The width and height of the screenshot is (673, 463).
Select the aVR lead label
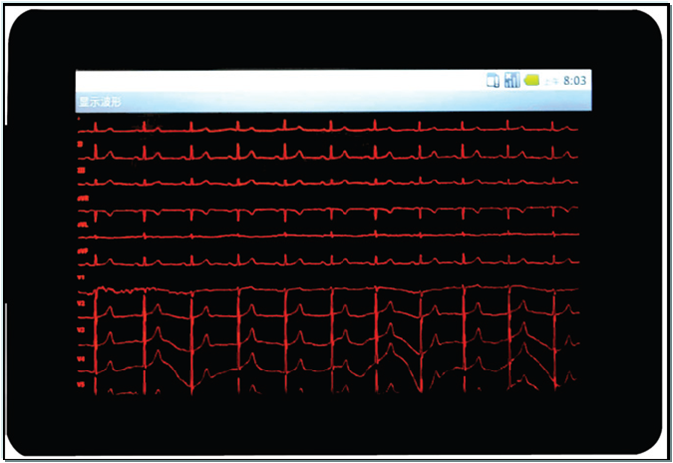click(82, 199)
